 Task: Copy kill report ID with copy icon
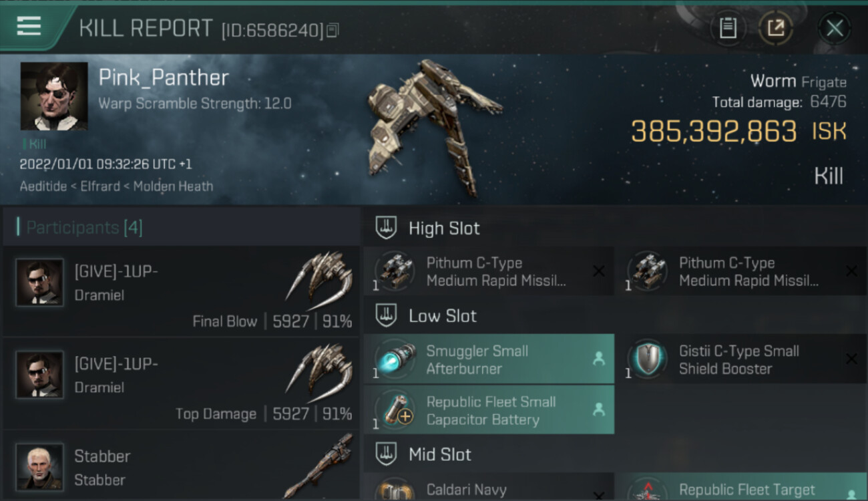tap(333, 30)
